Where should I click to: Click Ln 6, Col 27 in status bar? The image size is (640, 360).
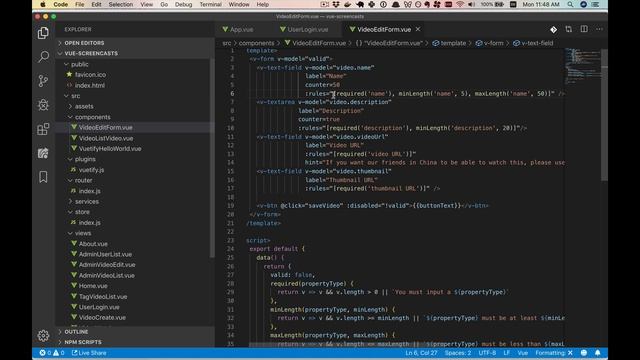(x=421, y=353)
